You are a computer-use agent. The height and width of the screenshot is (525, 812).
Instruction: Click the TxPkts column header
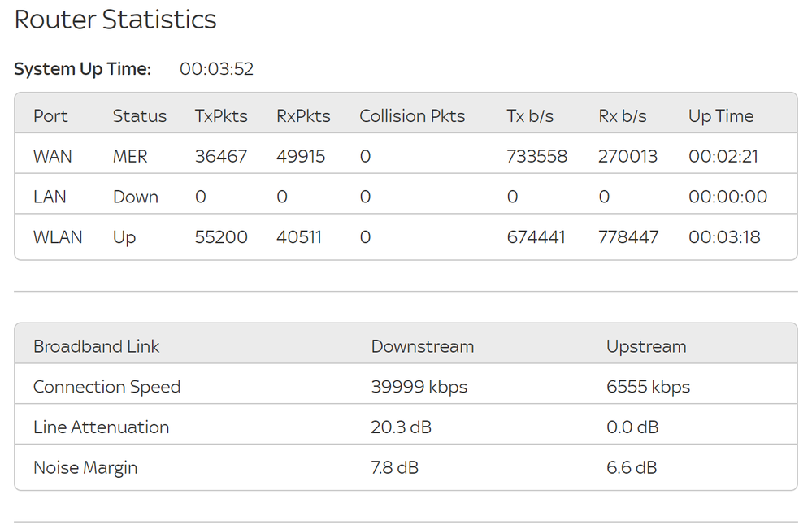[221, 116]
